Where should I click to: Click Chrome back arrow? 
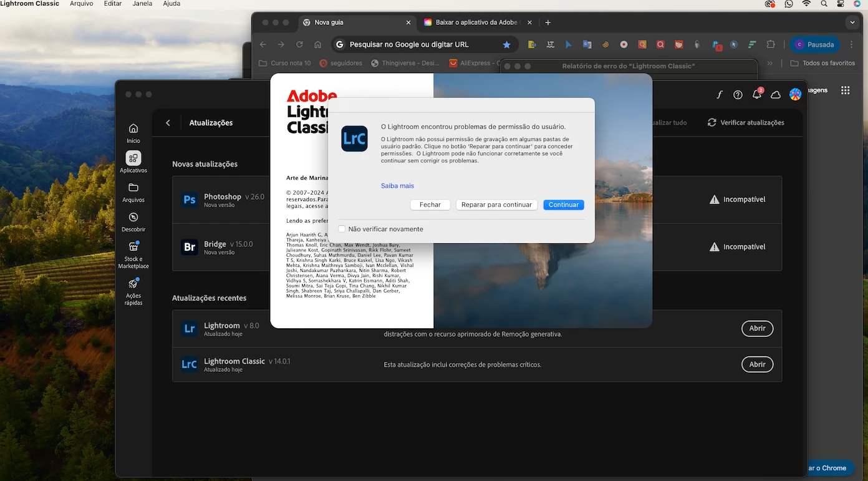[x=263, y=44]
